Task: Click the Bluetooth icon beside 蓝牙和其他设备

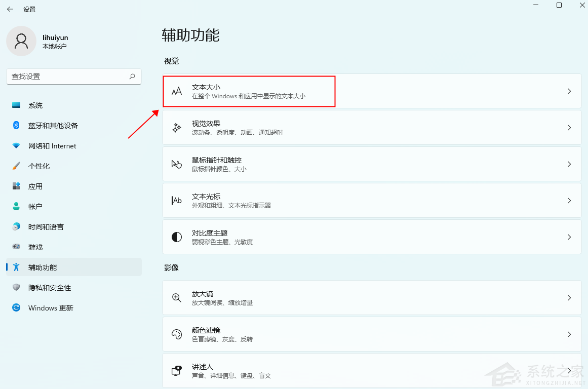Action: click(x=16, y=125)
